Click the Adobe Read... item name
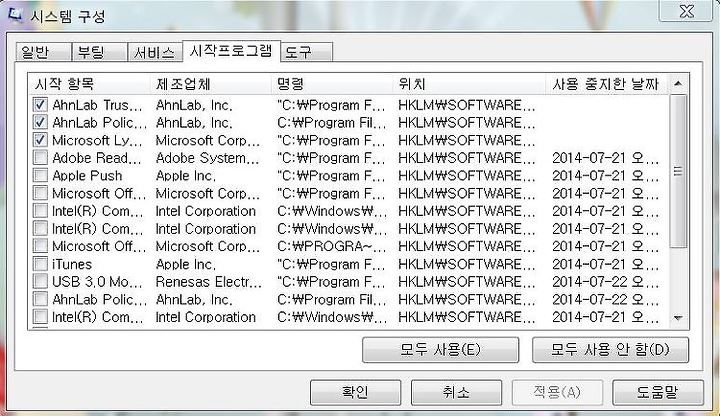This screenshot has width=720, height=416. pos(97,158)
